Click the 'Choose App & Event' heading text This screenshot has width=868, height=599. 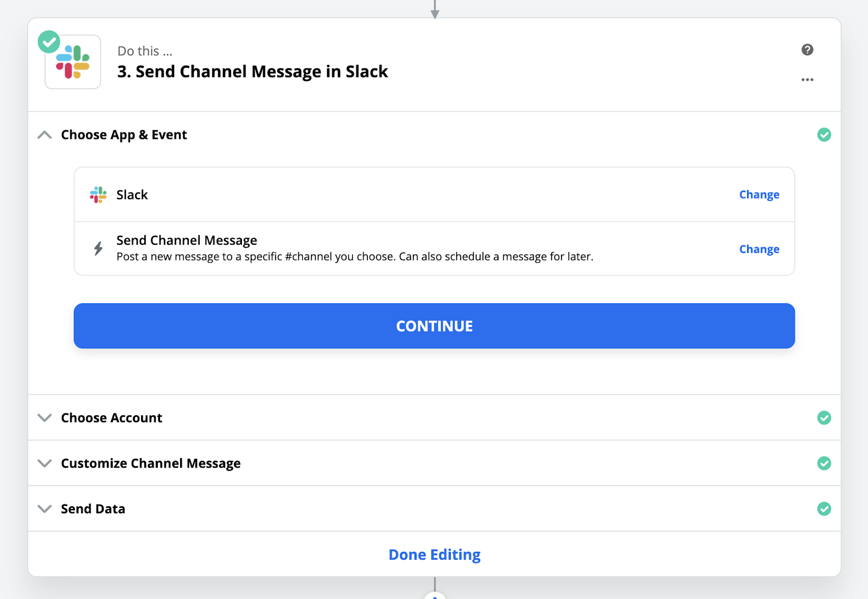(x=124, y=135)
